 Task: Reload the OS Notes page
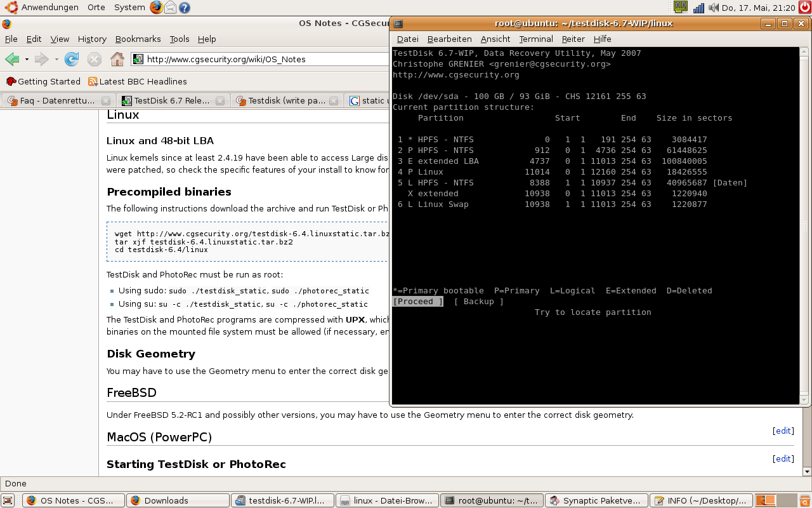[x=72, y=59]
